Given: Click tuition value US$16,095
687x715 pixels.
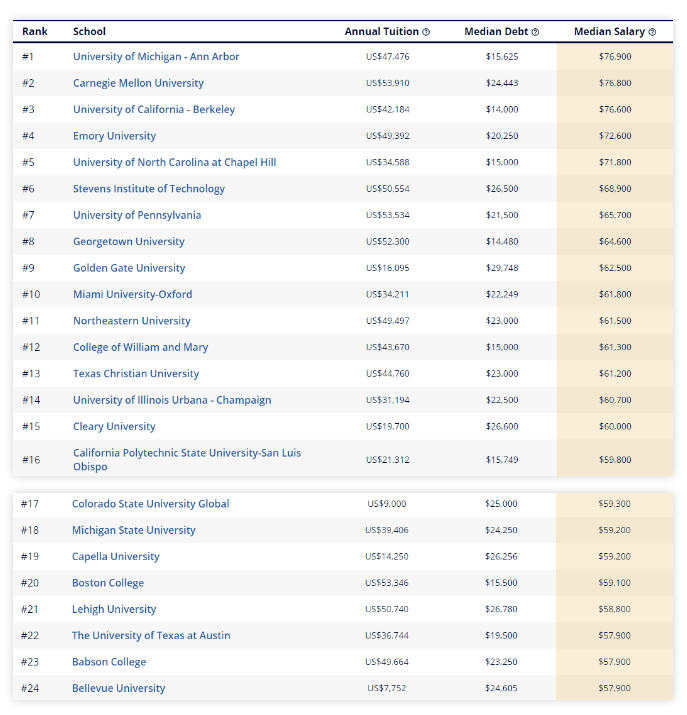Looking at the screenshot, I should click(387, 268).
